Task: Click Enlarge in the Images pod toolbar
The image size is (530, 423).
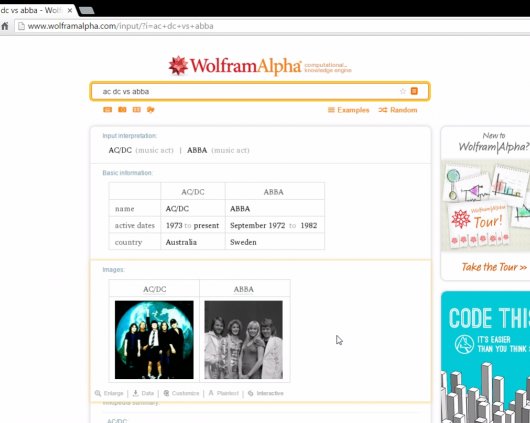Action: pos(109,393)
